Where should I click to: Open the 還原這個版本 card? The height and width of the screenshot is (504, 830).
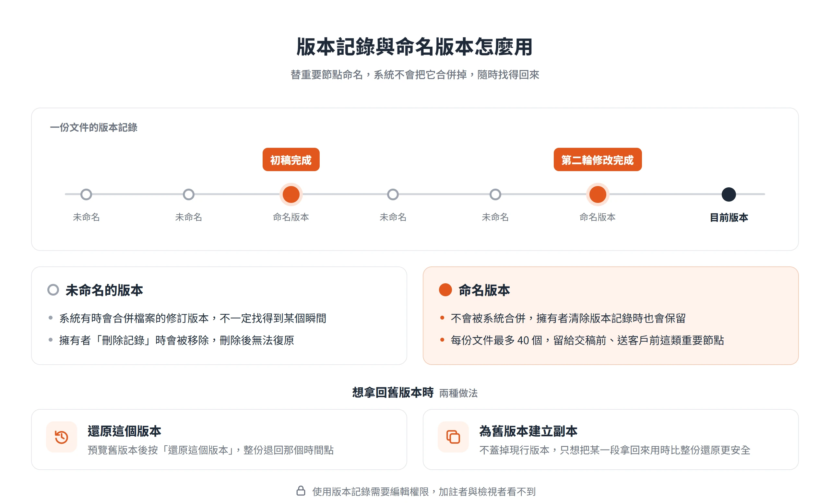(219, 440)
